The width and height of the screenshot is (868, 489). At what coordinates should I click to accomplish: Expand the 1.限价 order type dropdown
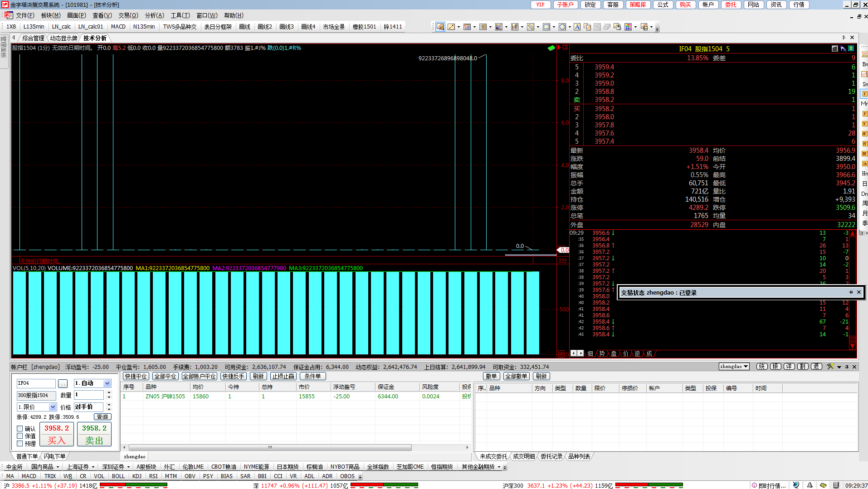coord(53,407)
